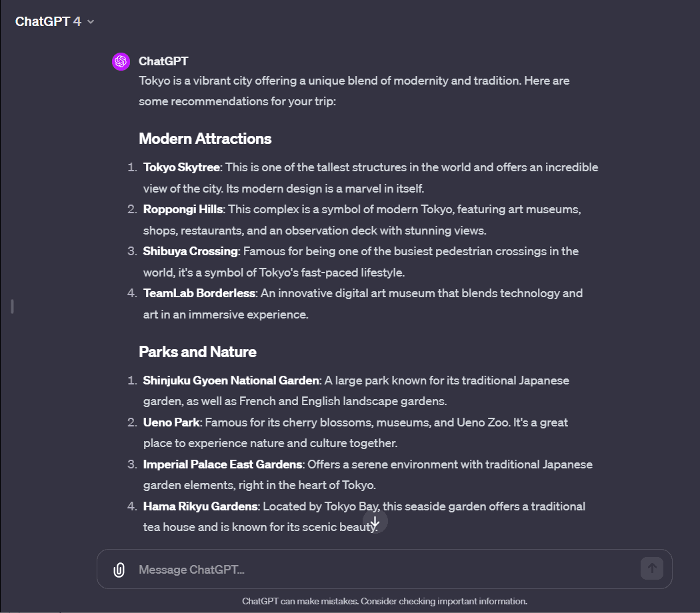
Task: Select the bold TeamLab Borderless entry
Action: coord(199,293)
